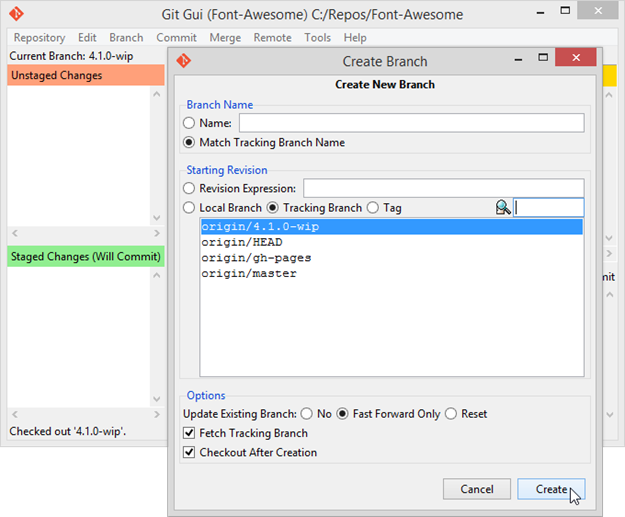Set Update Existing Branch to No
Screen dimensions: 625x517
(307, 414)
